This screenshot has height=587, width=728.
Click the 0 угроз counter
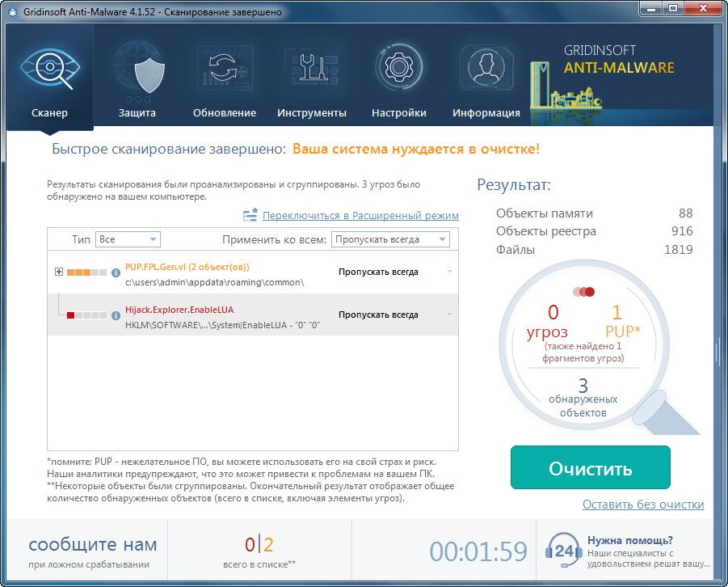point(547,322)
